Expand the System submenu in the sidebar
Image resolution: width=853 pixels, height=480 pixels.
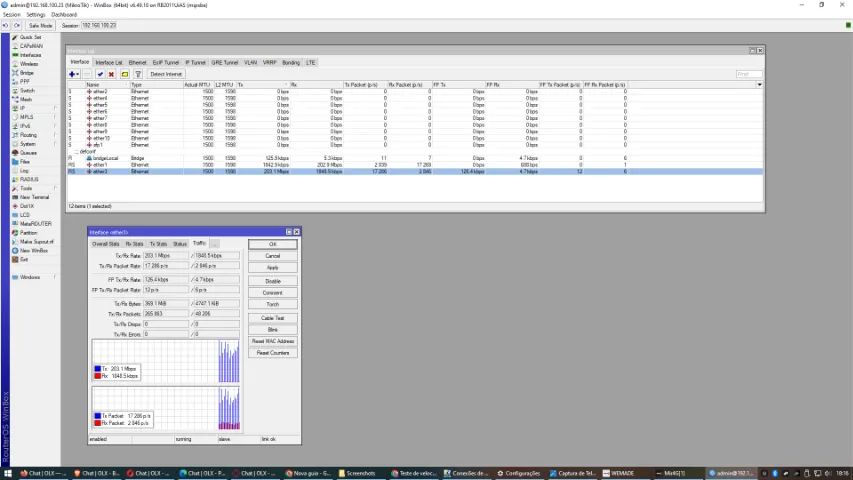(55, 144)
